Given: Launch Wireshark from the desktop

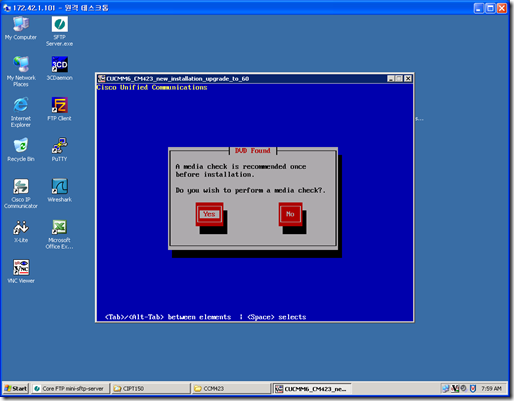Looking at the screenshot, I should (59, 190).
